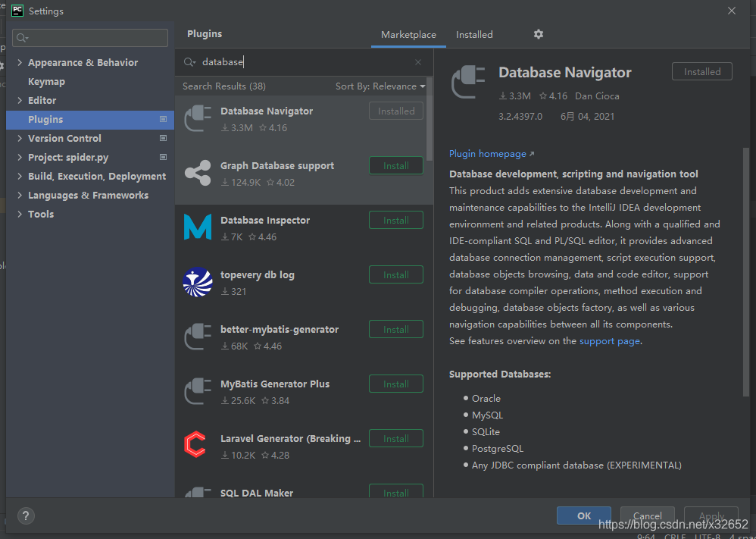The image size is (756, 539).
Task: Click the settings search magnifier icon
Action: pyautogui.click(x=22, y=38)
